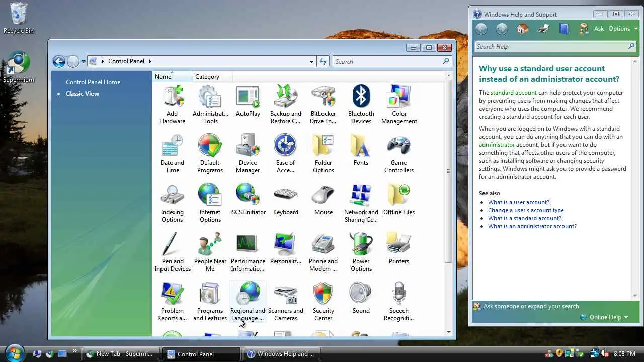644x362 pixels.
Task: Open Game Controllers icon
Action: pos(399,154)
